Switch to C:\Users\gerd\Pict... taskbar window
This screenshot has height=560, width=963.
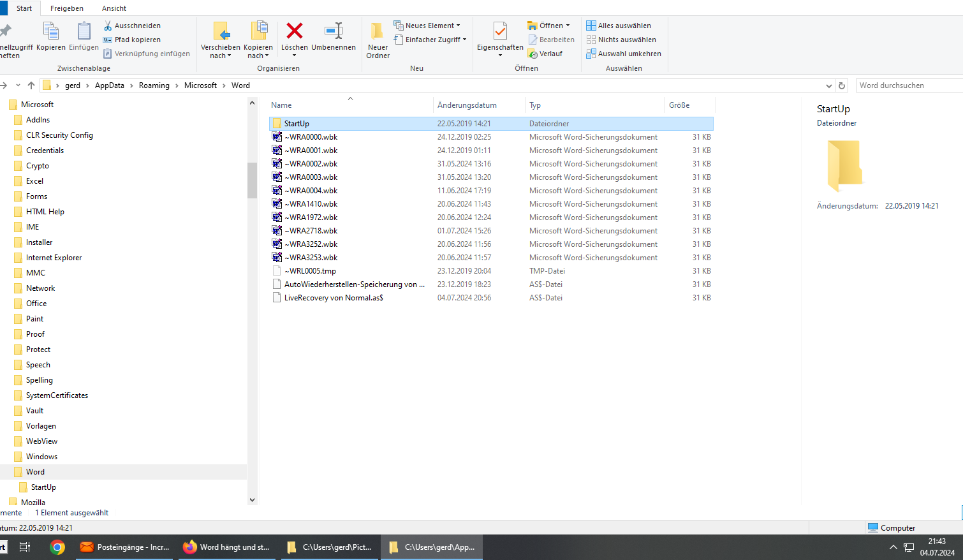click(329, 547)
